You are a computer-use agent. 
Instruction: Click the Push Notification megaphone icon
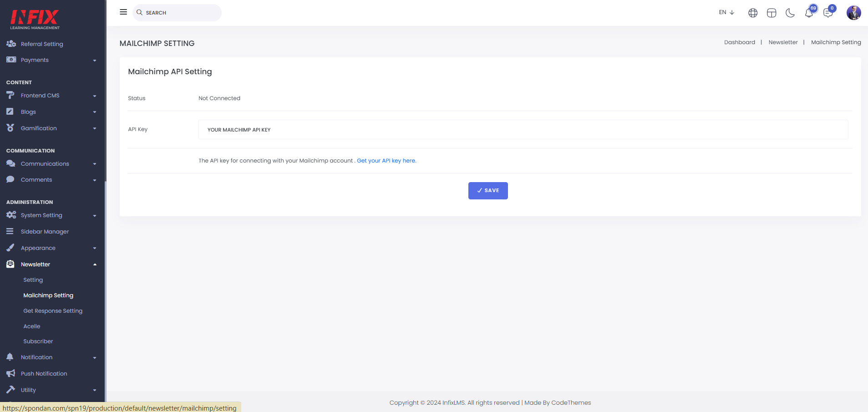pyautogui.click(x=10, y=373)
